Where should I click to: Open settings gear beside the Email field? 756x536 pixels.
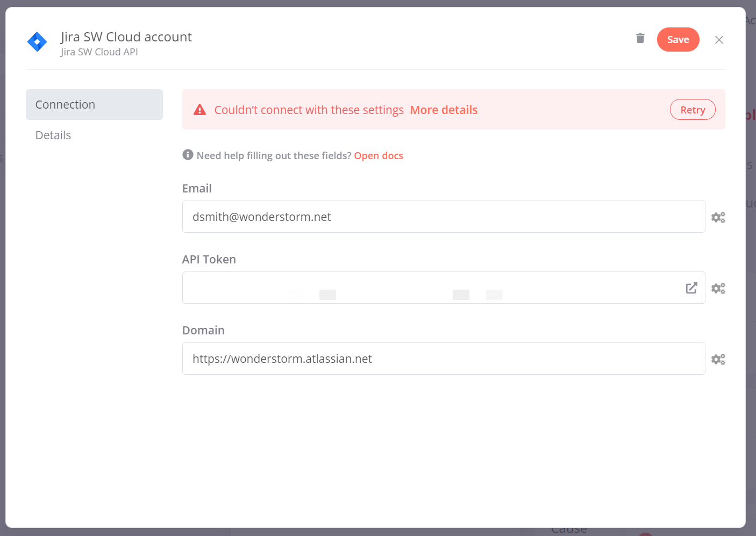click(x=718, y=217)
